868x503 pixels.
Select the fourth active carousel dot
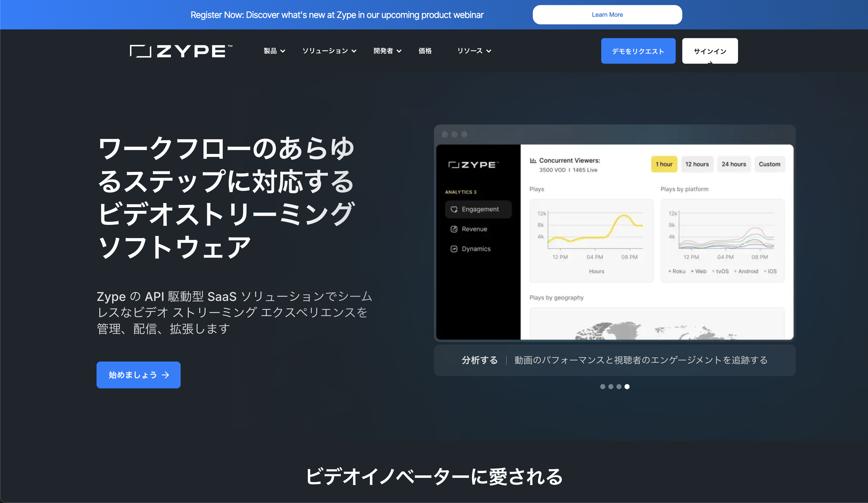point(627,386)
